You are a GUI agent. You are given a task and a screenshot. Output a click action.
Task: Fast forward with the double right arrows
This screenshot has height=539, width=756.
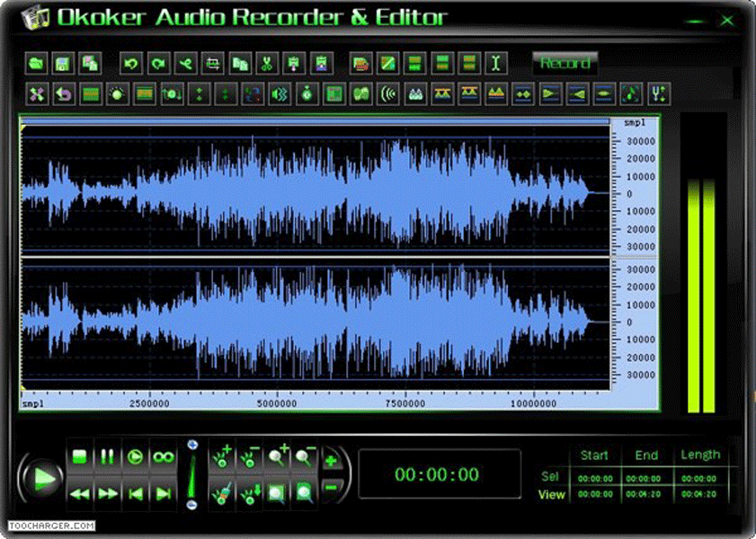[107, 494]
